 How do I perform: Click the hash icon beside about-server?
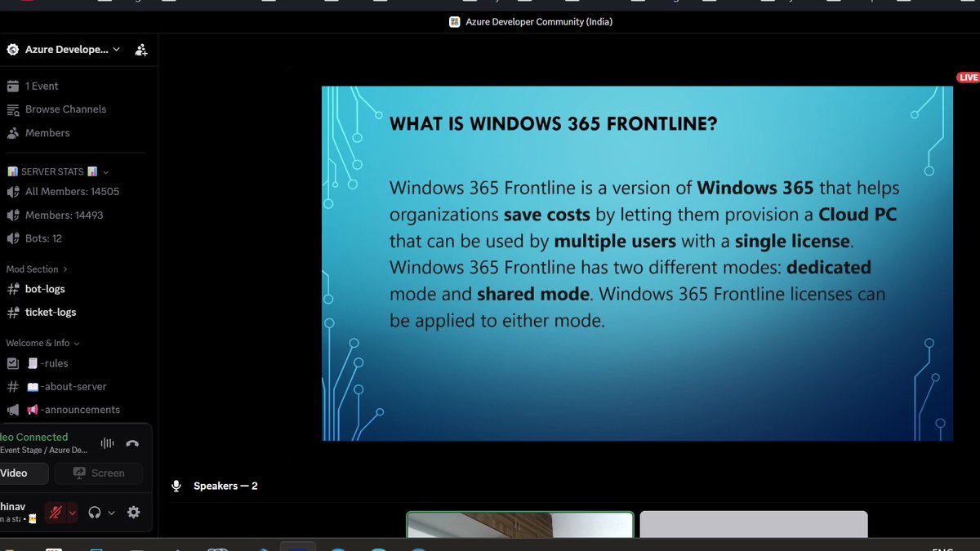click(x=12, y=387)
